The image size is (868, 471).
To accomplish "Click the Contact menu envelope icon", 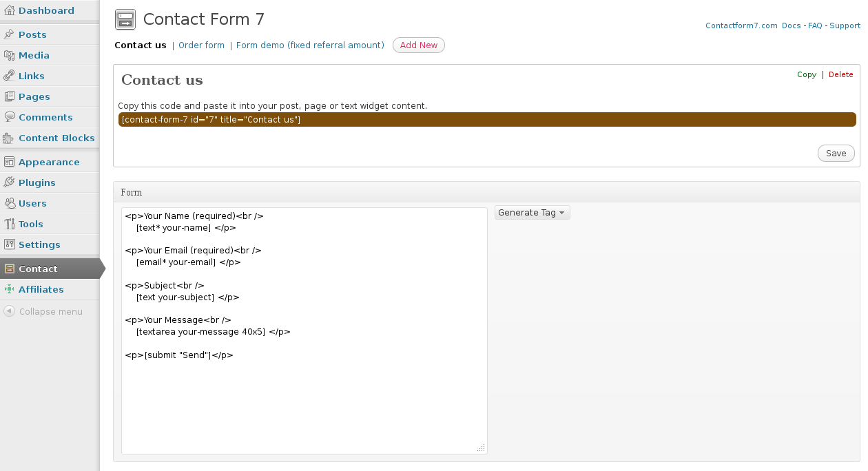I will 9,269.
